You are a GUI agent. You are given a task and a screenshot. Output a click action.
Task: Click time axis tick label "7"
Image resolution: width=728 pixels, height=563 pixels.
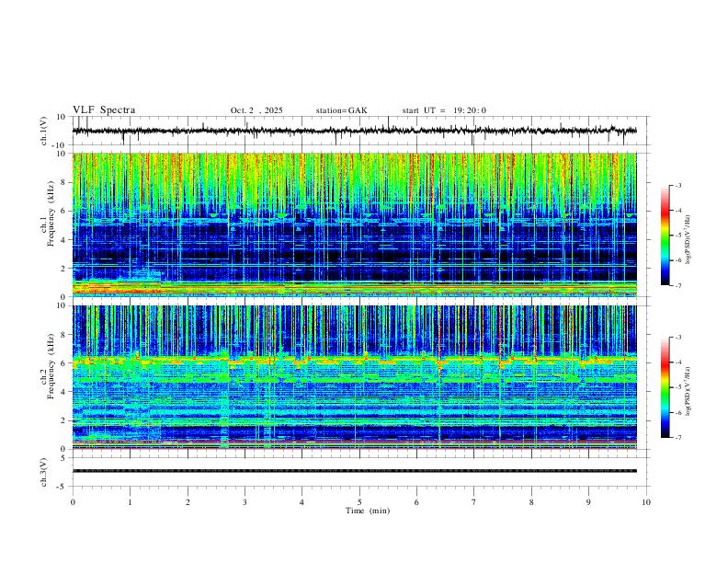(x=474, y=502)
